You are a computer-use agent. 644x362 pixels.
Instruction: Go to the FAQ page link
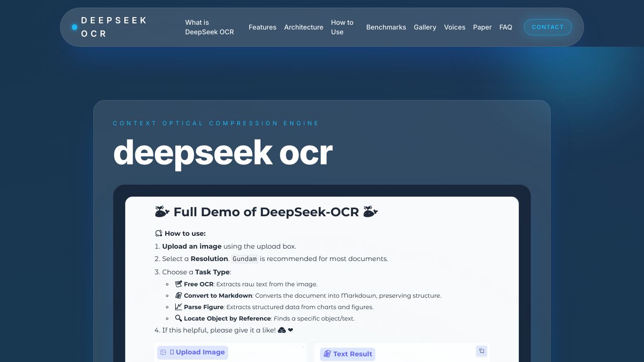coord(506,27)
